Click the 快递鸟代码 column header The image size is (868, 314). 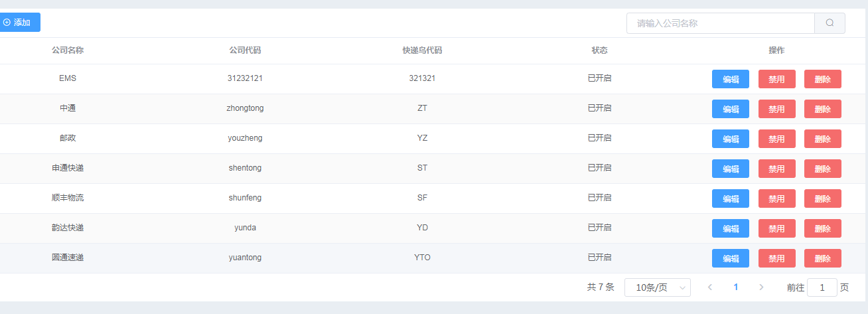[423, 50]
